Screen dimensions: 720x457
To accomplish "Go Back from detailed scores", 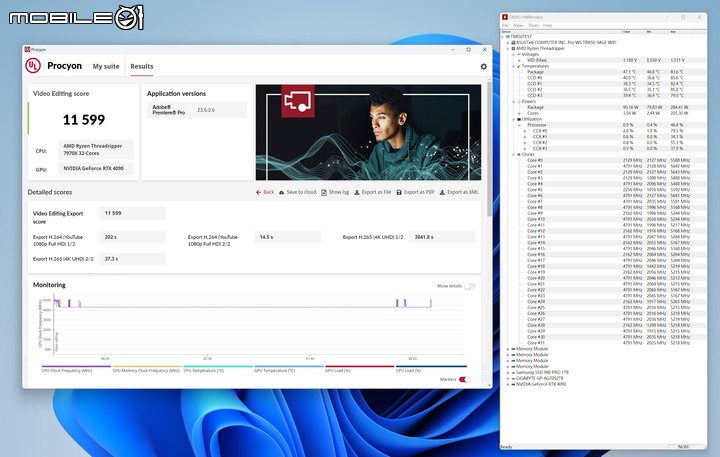I will [x=265, y=192].
